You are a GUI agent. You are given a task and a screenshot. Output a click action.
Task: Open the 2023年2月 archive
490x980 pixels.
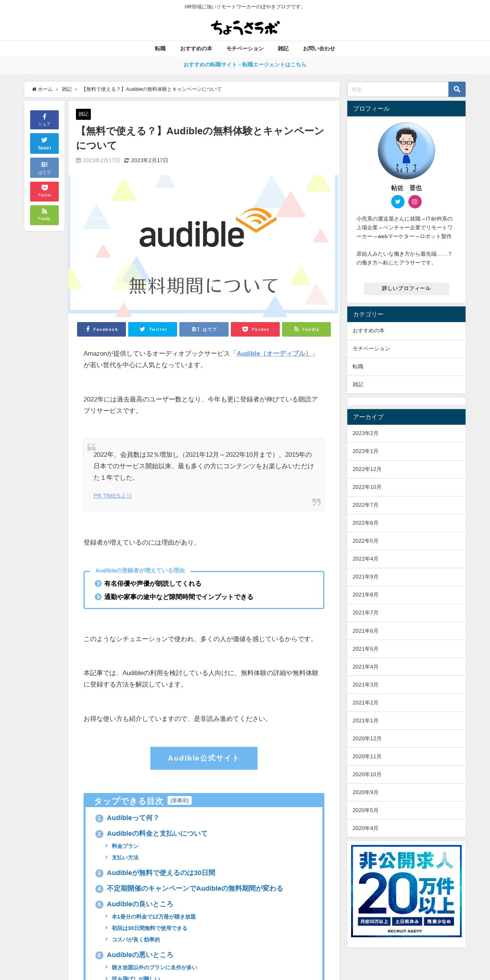[406, 434]
